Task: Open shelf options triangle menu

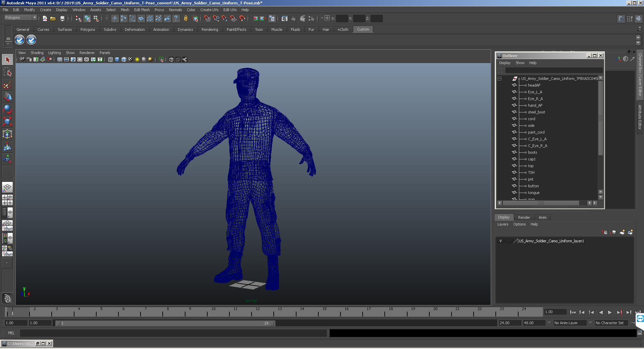Action: pyautogui.click(x=8, y=44)
